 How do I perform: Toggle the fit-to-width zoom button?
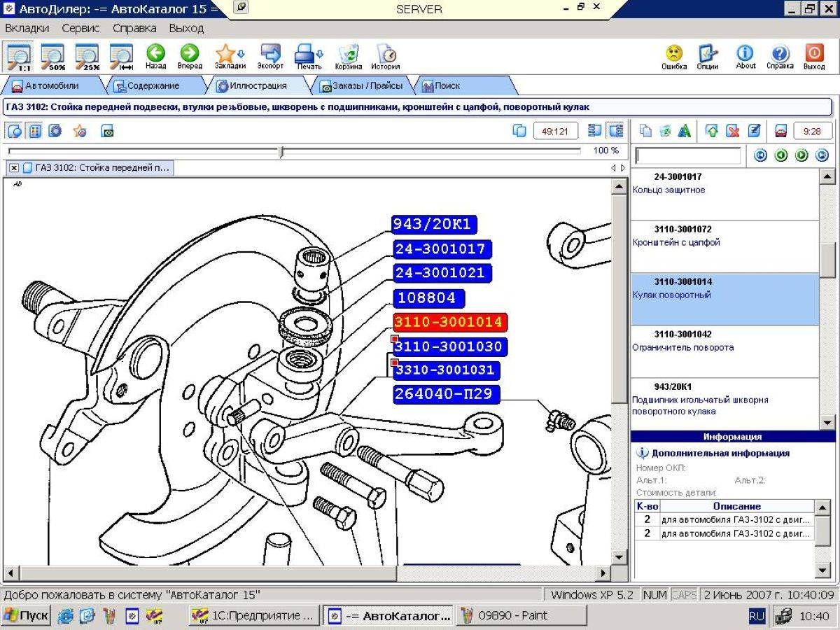(122, 57)
